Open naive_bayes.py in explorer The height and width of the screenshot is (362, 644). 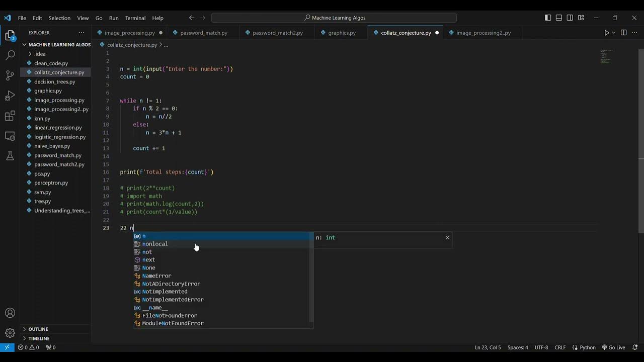click(55, 146)
